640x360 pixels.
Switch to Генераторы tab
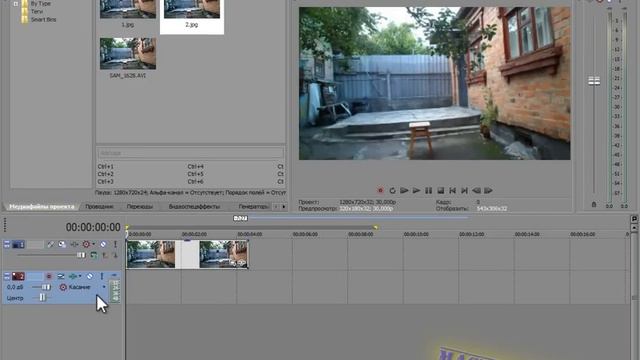tap(253, 207)
